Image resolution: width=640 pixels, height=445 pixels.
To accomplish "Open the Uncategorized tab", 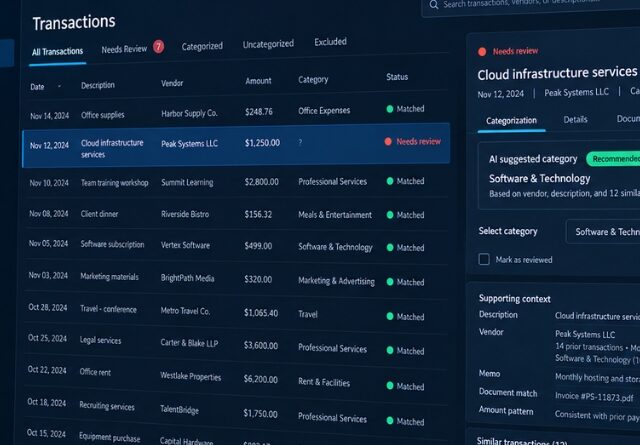I will [x=268, y=44].
